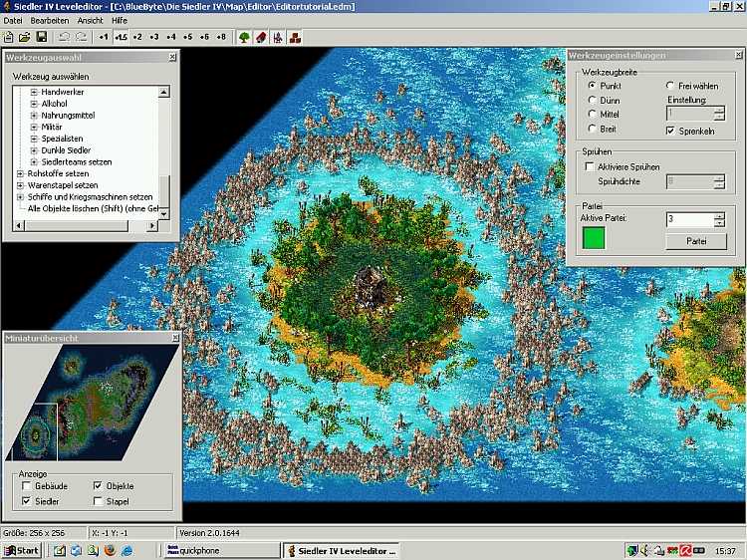The height and width of the screenshot is (560, 747).
Task: Click the redo arrow in toolbar
Action: tap(82, 37)
